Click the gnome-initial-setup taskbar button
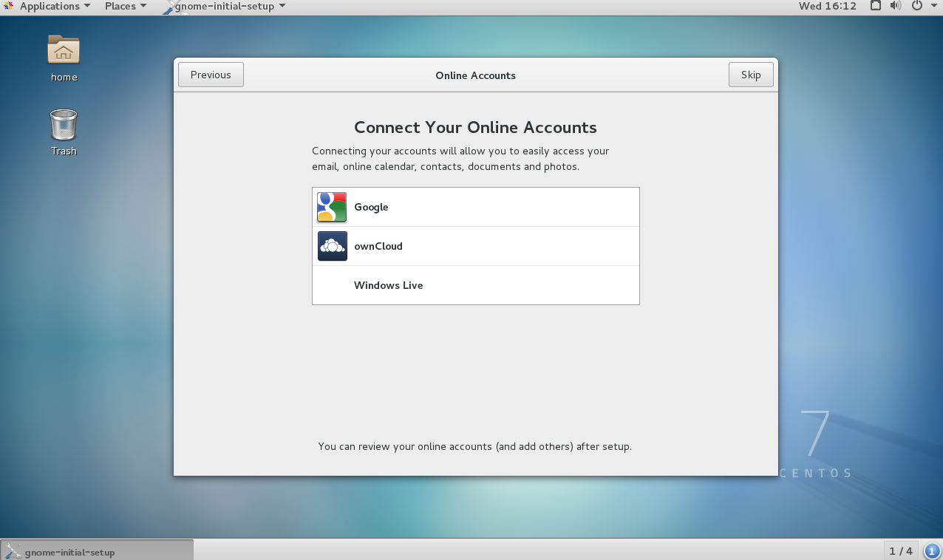 97,551
